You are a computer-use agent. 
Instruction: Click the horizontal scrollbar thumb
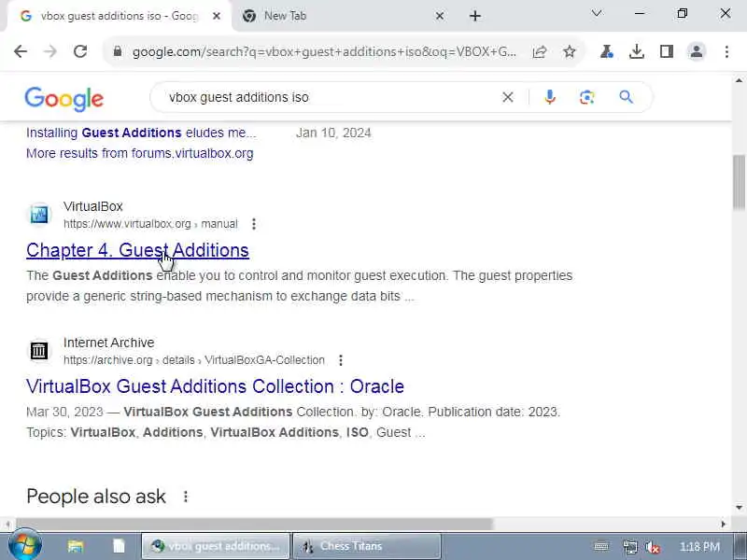(x=254, y=524)
